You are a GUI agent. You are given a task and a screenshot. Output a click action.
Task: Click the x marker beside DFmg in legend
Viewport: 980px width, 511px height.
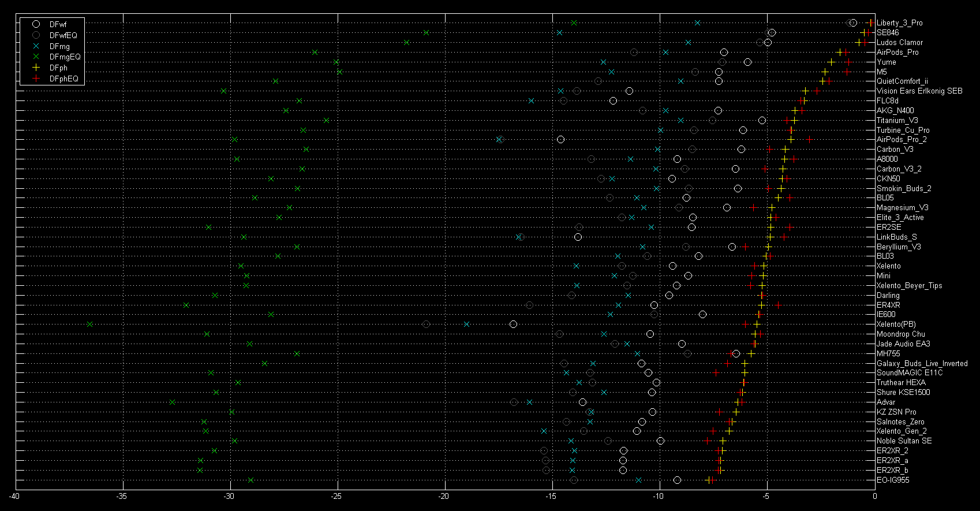click(x=36, y=46)
